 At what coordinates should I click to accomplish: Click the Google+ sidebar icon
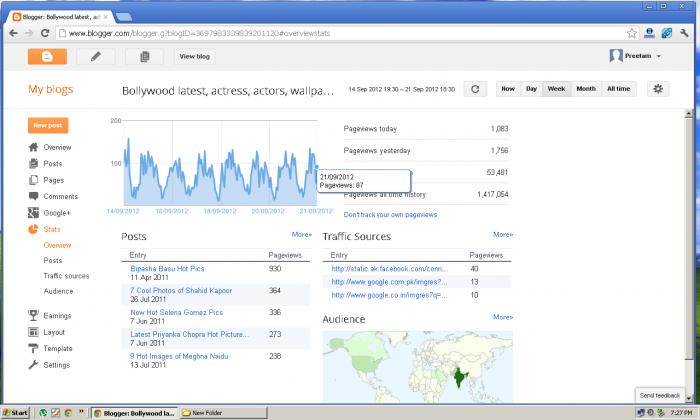pos(33,213)
